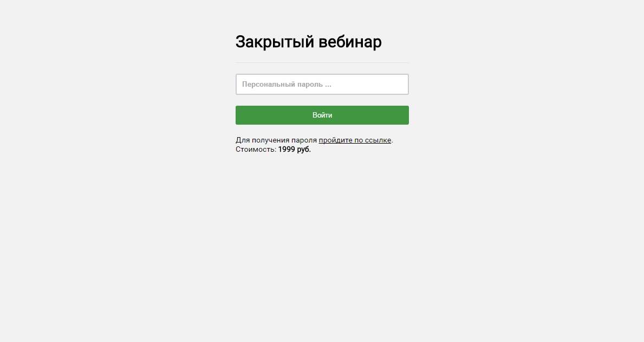Click the word Закрытый in the title
The width and height of the screenshot is (644, 342).
275,42
